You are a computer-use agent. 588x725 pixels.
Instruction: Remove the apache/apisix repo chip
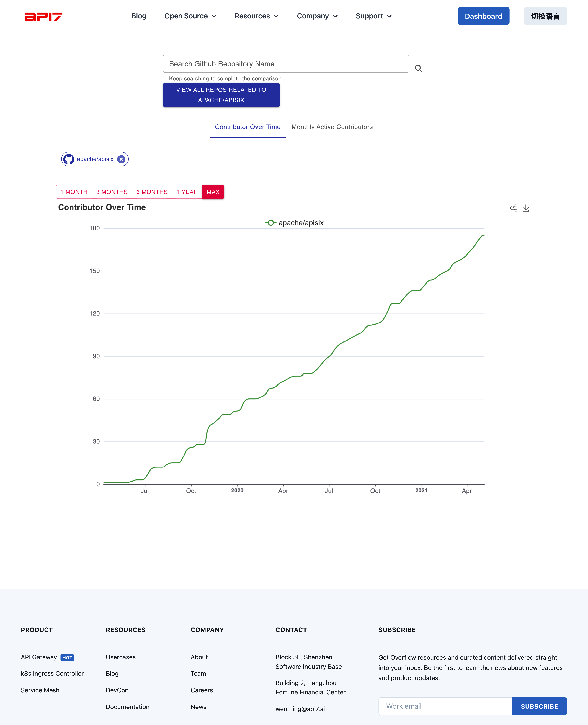121,159
